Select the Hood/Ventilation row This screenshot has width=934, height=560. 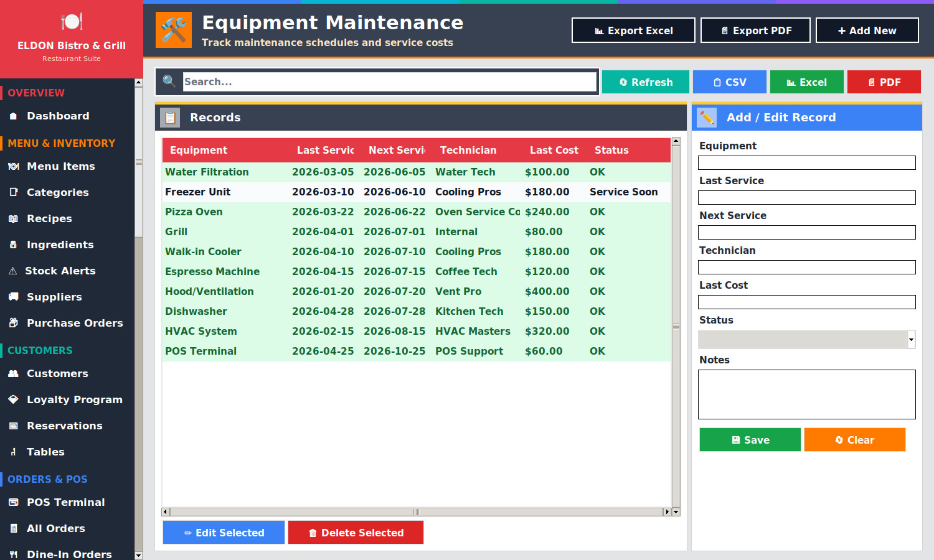417,292
